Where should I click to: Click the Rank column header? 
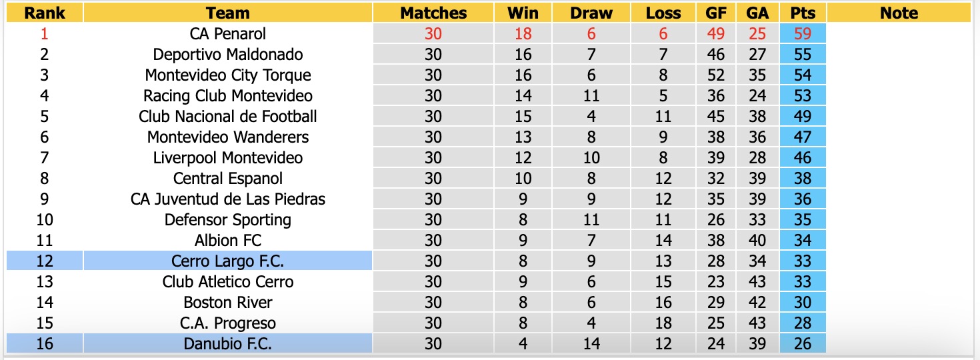pos(45,13)
